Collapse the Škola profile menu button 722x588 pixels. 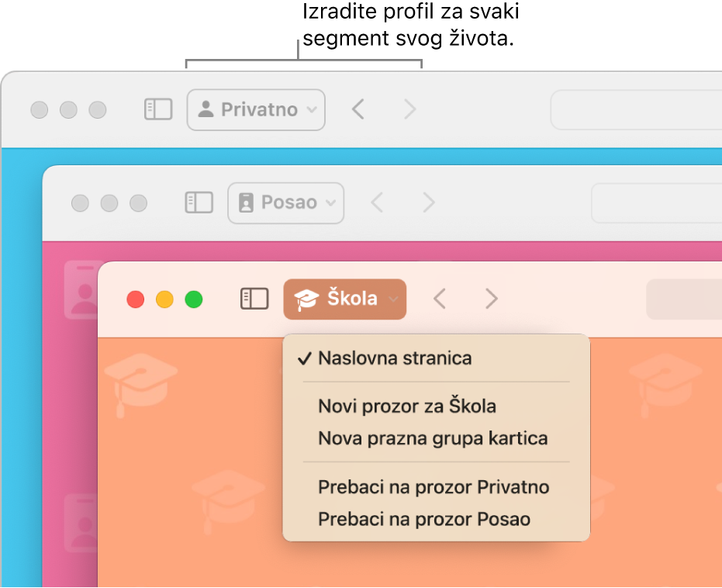tap(345, 299)
